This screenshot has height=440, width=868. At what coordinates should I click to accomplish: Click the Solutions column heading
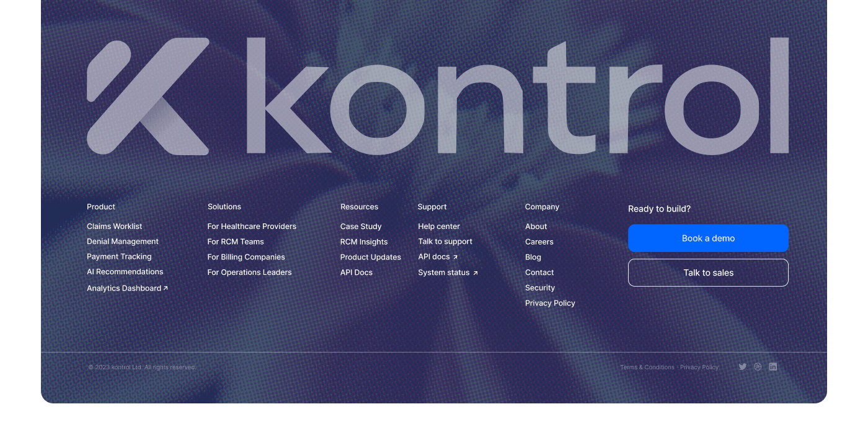pos(224,207)
